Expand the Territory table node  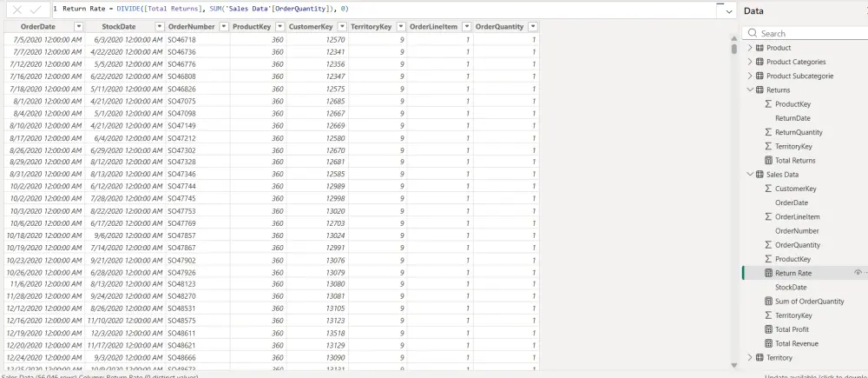(750, 357)
